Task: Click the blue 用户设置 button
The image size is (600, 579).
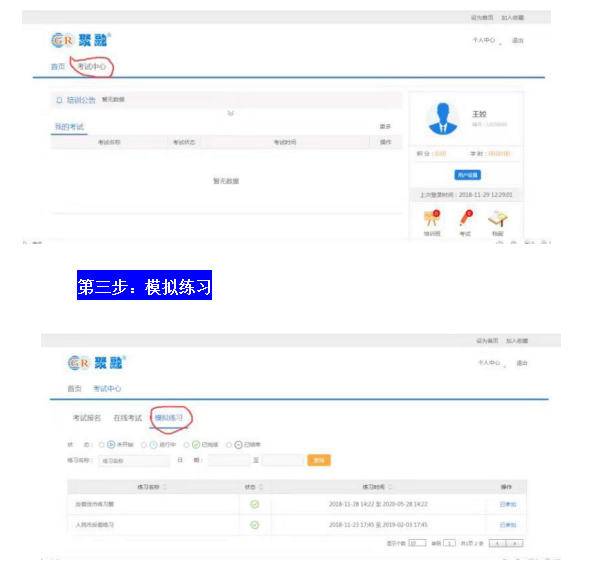Action: (x=468, y=174)
